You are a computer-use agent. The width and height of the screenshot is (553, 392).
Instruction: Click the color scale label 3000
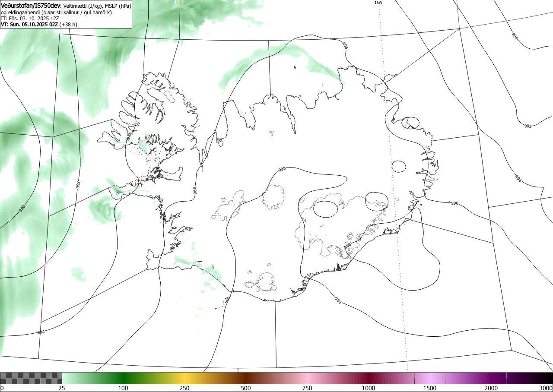point(546,389)
